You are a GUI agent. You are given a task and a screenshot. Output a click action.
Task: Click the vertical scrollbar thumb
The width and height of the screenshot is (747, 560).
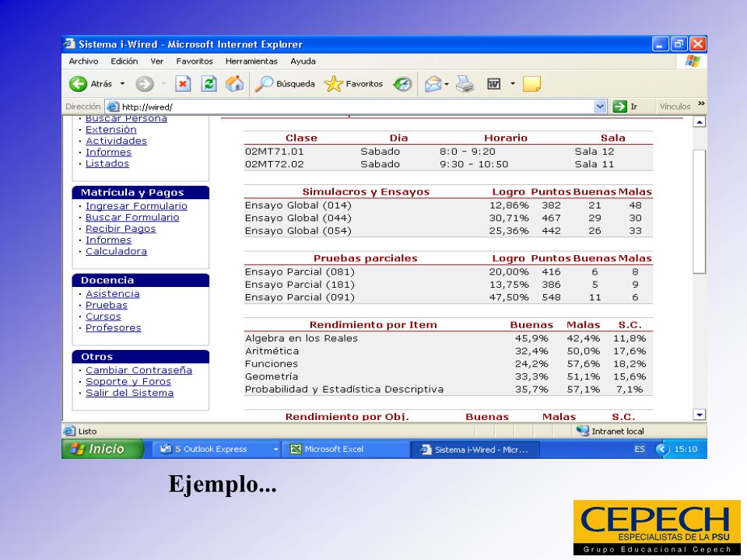pos(699,212)
